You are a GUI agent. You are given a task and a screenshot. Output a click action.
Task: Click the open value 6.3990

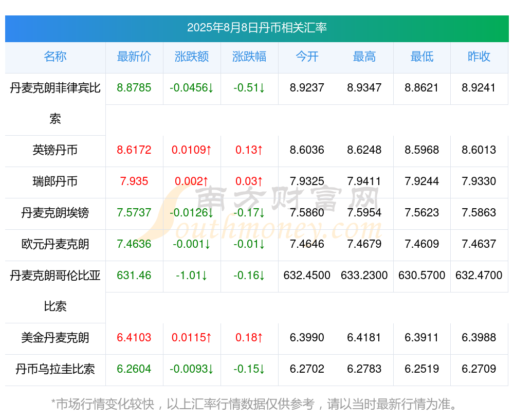coord(307,338)
